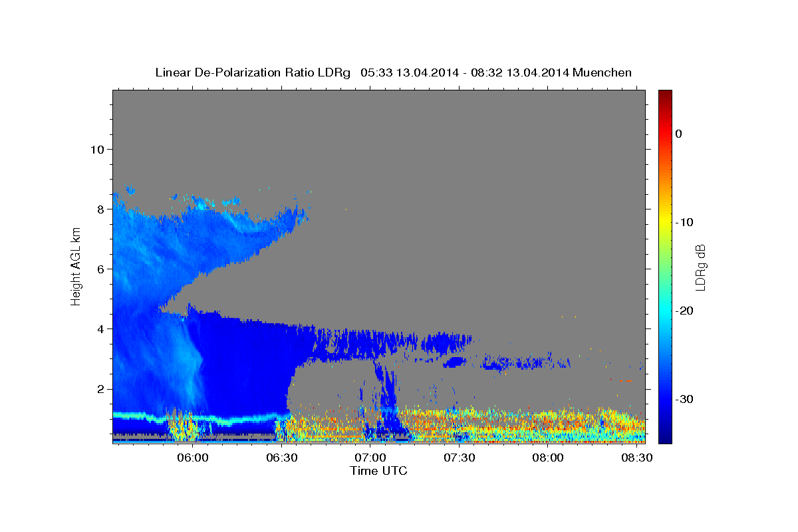Click the 06:00 time tick label
The image size is (798, 532).
193,458
